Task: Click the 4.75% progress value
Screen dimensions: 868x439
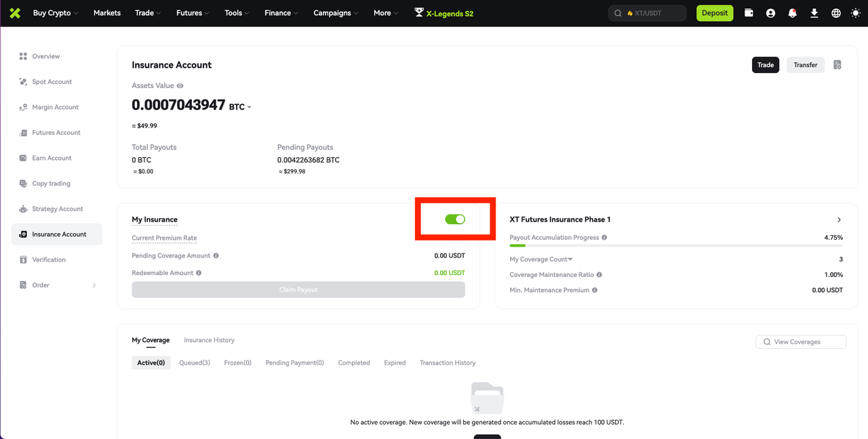Action: 833,238
